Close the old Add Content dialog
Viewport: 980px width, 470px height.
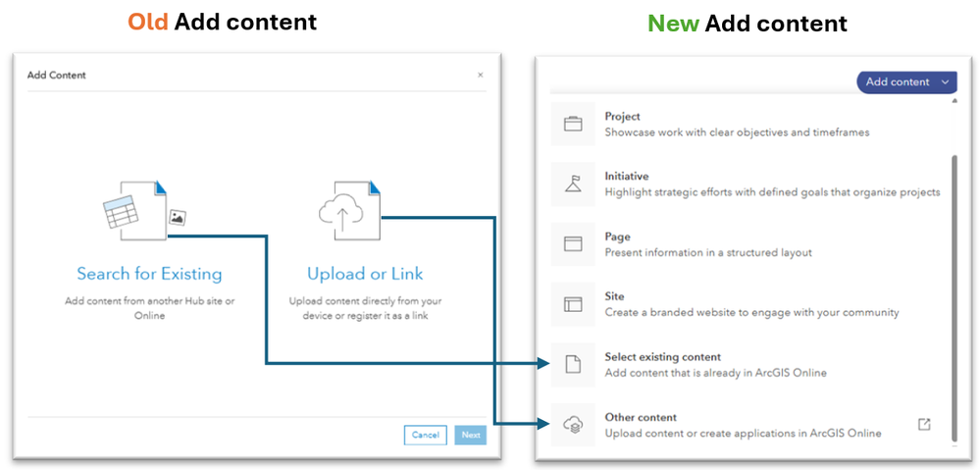pyautogui.click(x=480, y=75)
